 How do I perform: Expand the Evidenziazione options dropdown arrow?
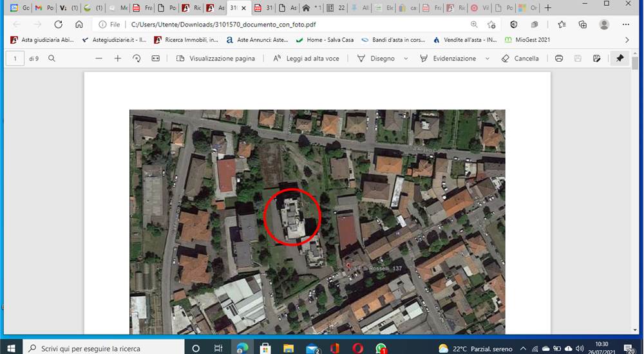click(487, 59)
